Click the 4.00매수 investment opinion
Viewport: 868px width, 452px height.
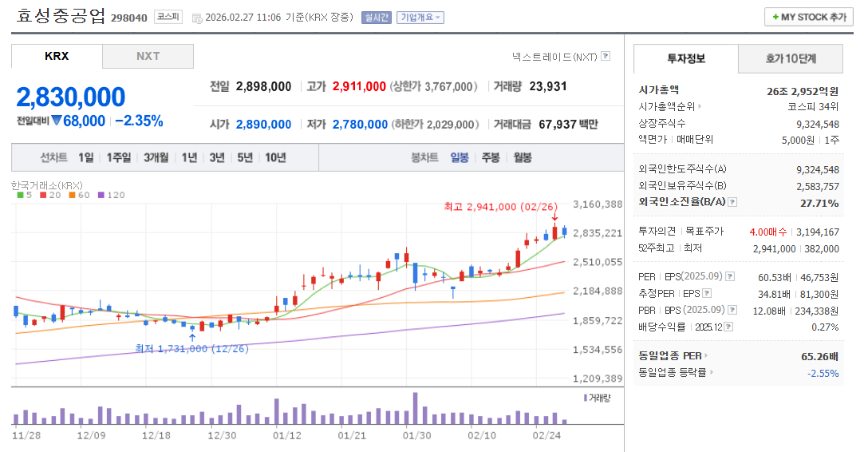tap(767, 232)
